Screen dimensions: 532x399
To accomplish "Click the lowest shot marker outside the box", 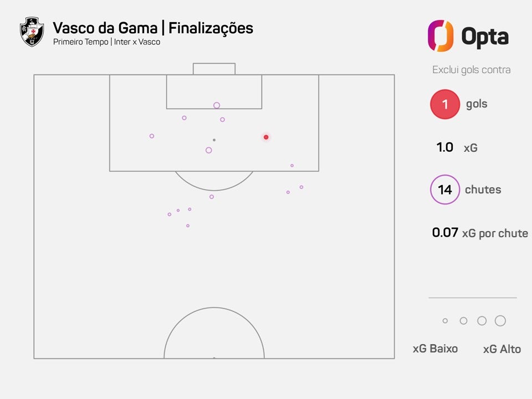I will tap(188, 226).
